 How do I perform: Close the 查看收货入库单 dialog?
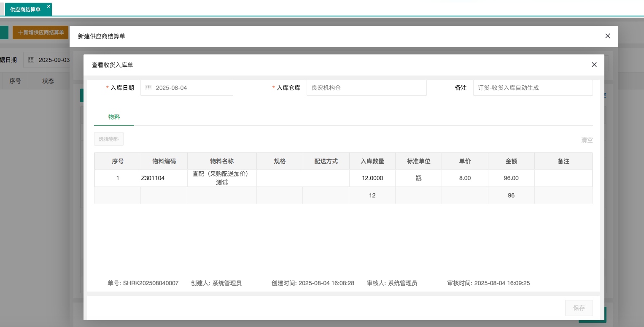pos(594,65)
